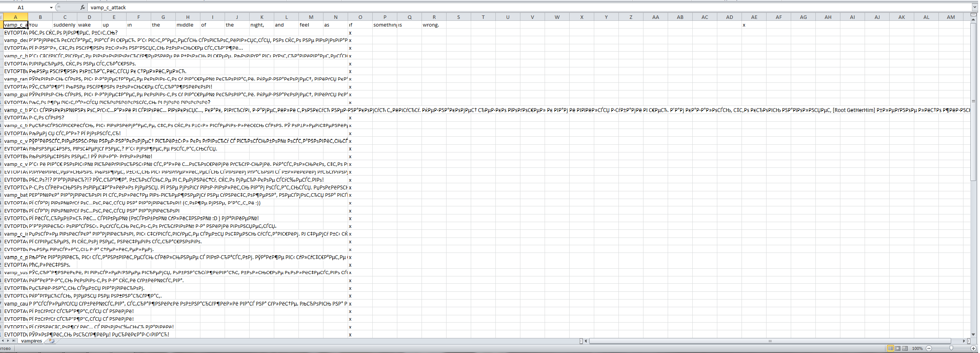Click the zoom out minus button

[929, 348]
